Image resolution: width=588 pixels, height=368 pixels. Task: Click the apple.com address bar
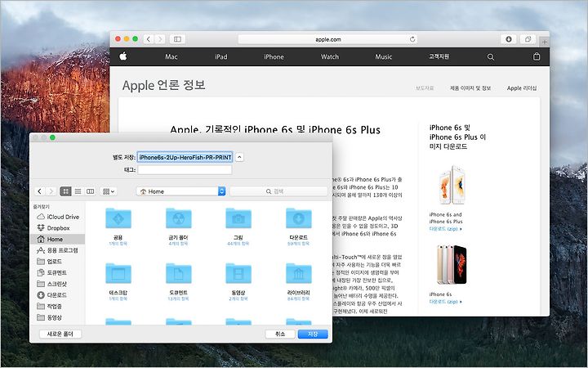click(327, 39)
